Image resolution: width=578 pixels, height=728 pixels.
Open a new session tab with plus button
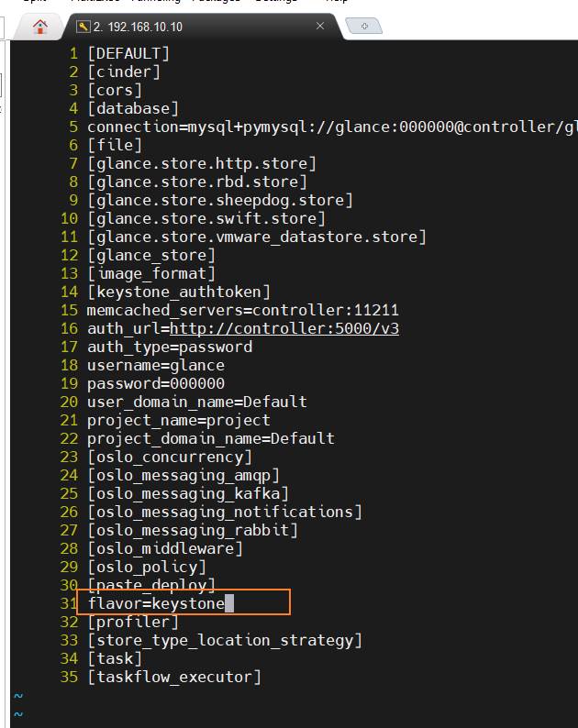point(364,26)
